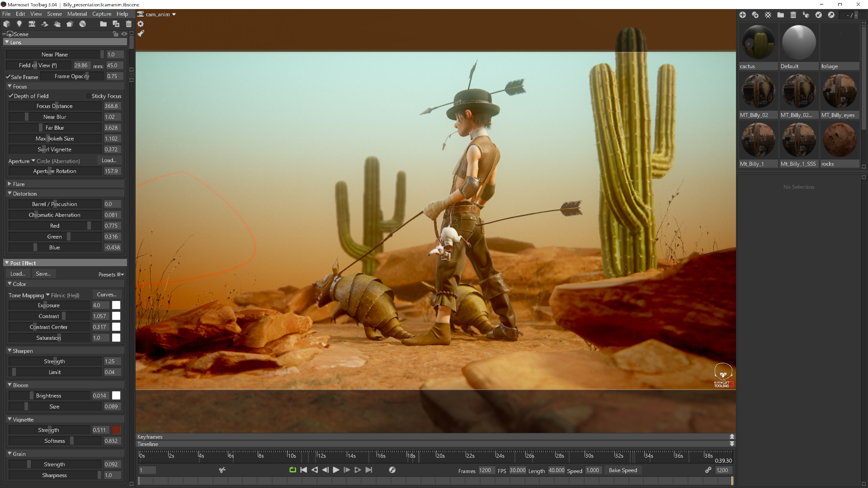Open timeline settings wrench icon
Image resolution: width=868 pixels, height=488 pixels.
click(x=392, y=470)
